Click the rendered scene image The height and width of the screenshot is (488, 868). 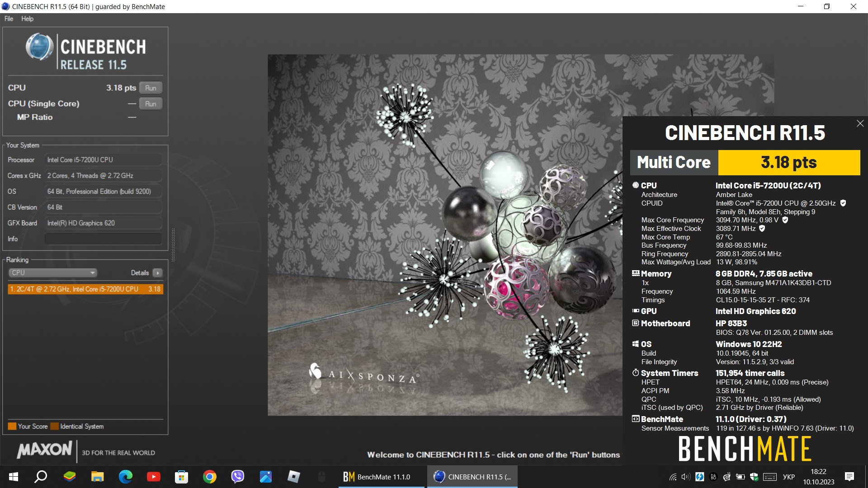(445, 235)
